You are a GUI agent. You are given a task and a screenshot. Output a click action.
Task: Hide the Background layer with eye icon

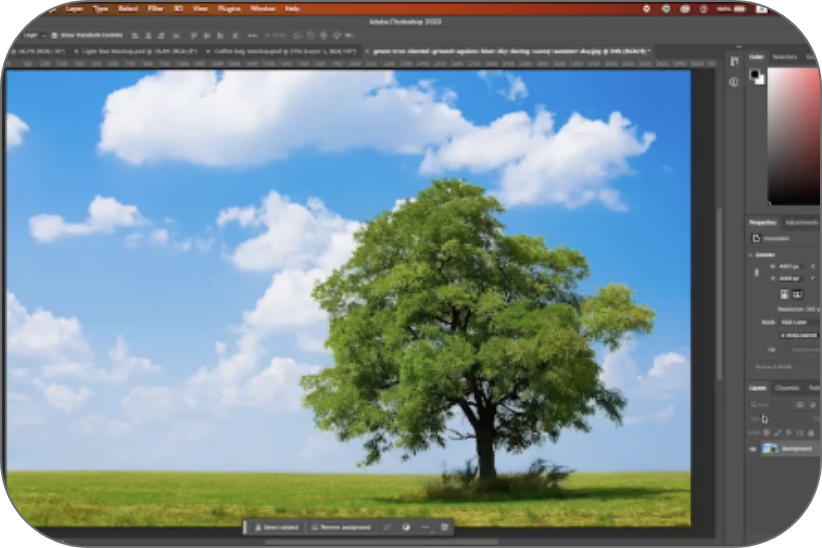tap(753, 450)
